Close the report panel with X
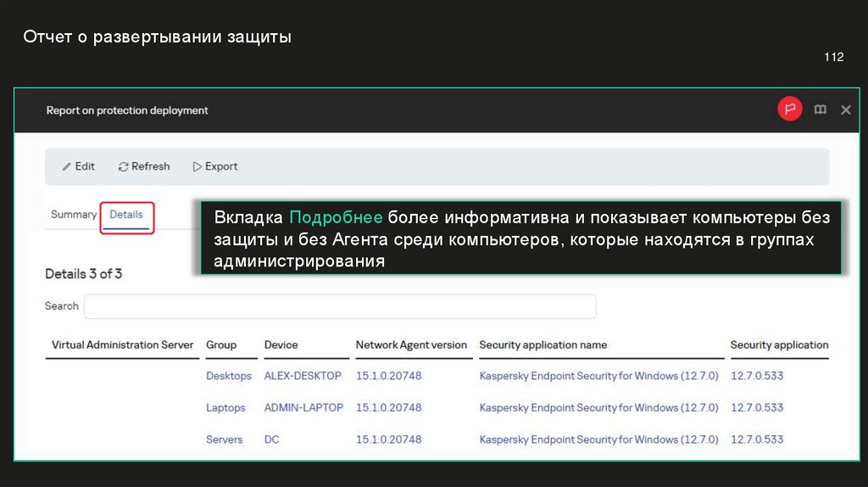 coord(845,110)
